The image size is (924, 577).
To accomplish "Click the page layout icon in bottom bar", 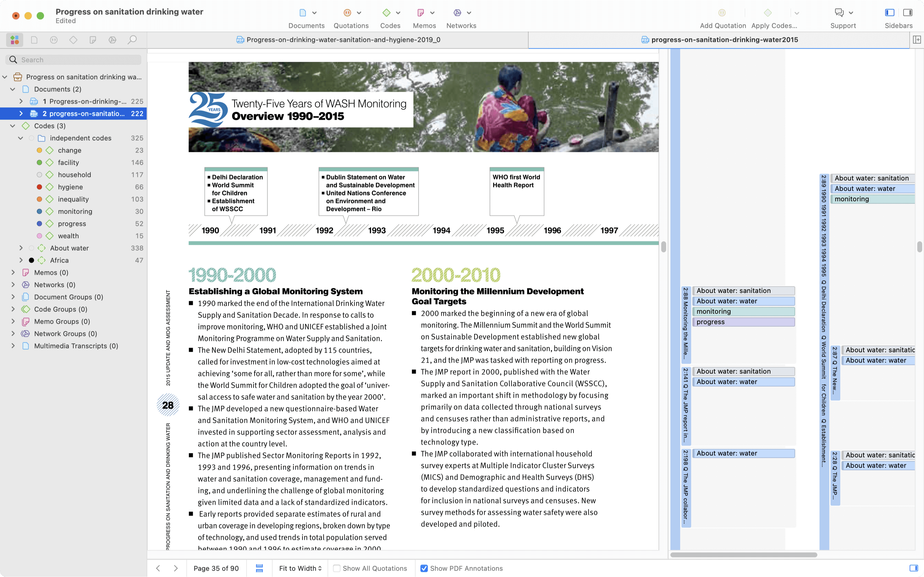I will click(259, 568).
